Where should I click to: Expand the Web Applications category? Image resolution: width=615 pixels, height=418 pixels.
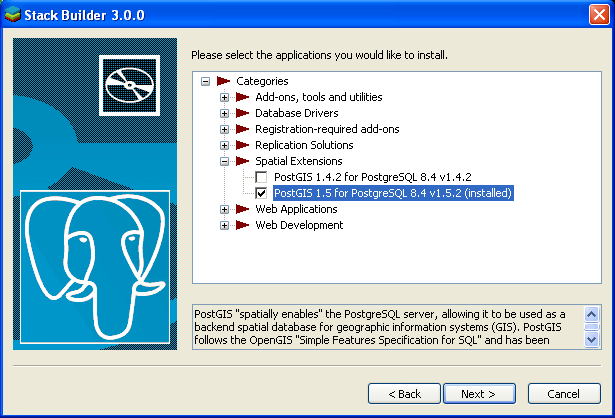(224, 209)
